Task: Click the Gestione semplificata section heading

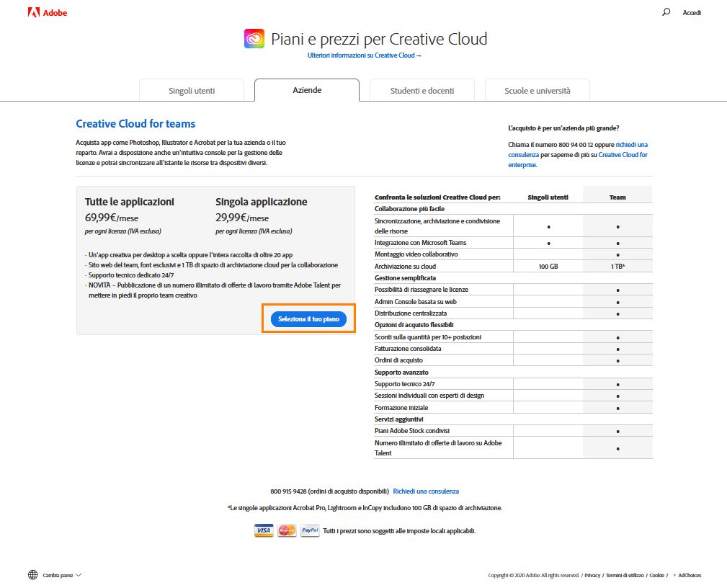Action: 405,277
